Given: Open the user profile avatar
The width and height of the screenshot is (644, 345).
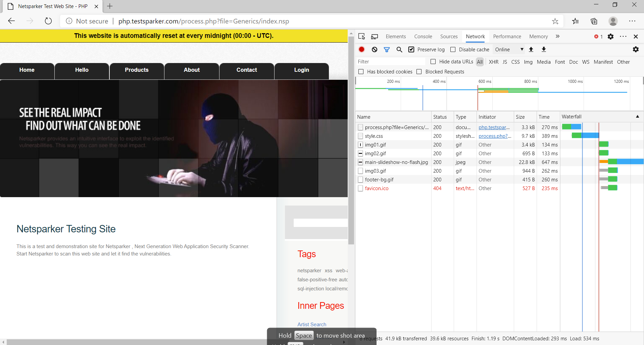Looking at the screenshot, I should click(613, 21).
